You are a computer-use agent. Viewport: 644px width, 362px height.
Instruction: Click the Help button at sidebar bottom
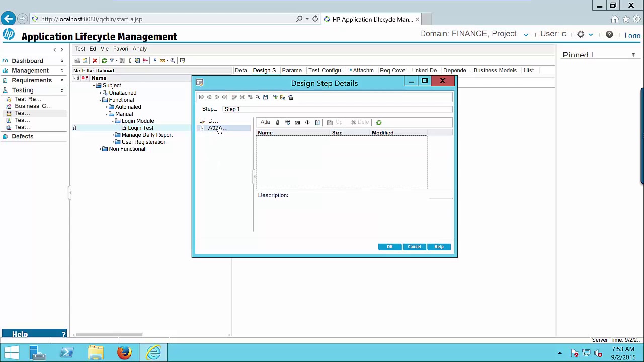pos(34,335)
